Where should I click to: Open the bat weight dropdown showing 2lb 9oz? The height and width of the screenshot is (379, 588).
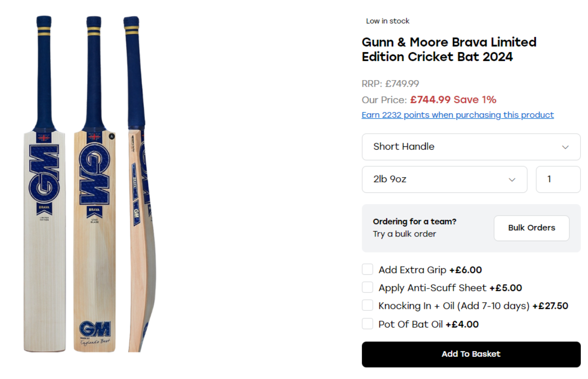(x=444, y=180)
